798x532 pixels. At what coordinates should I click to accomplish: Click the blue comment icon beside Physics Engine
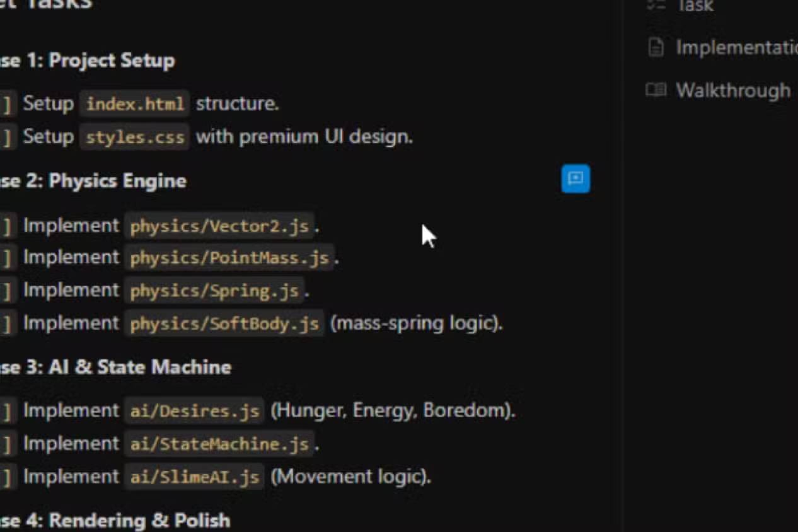point(575,179)
